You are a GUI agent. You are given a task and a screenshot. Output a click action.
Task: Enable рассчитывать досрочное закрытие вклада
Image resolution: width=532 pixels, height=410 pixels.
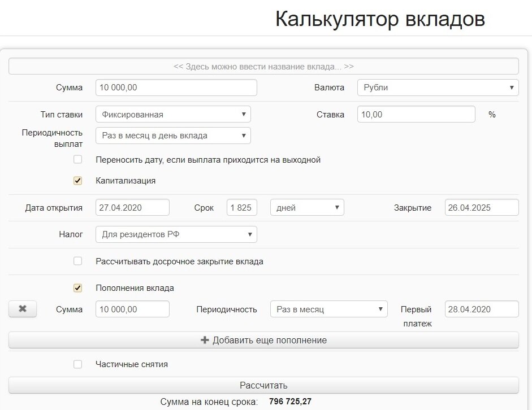coord(77,261)
